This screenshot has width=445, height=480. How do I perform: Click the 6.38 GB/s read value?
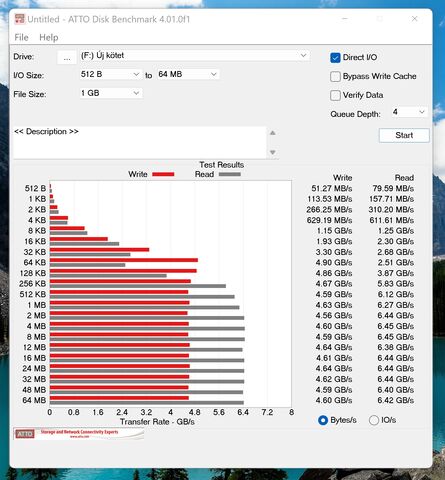(396, 347)
